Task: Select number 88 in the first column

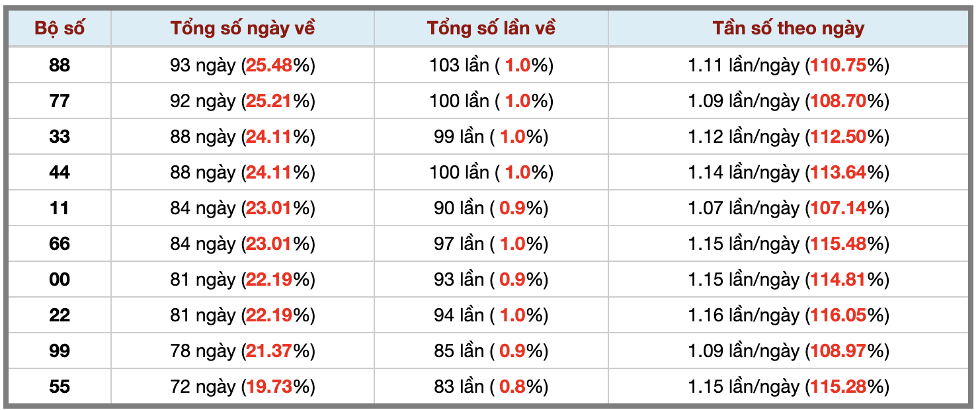Action: pyautogui.click(x=60, y=65)
